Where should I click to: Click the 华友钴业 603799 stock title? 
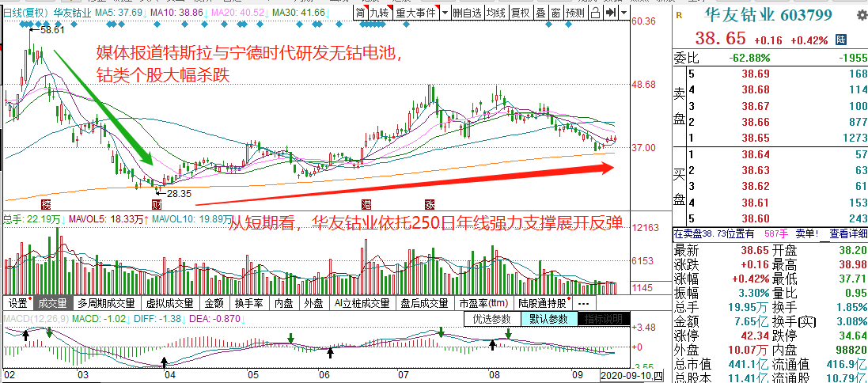pos(768,16)
